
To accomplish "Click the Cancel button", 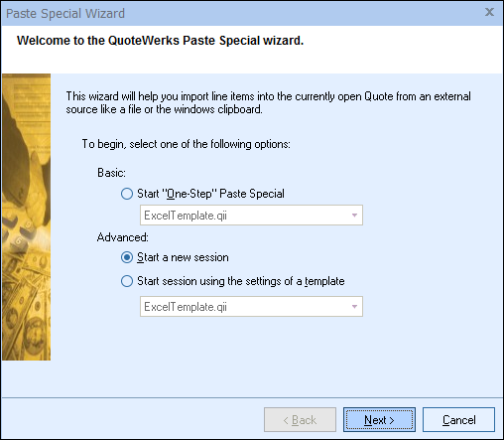I will click(x=458, y=420).
